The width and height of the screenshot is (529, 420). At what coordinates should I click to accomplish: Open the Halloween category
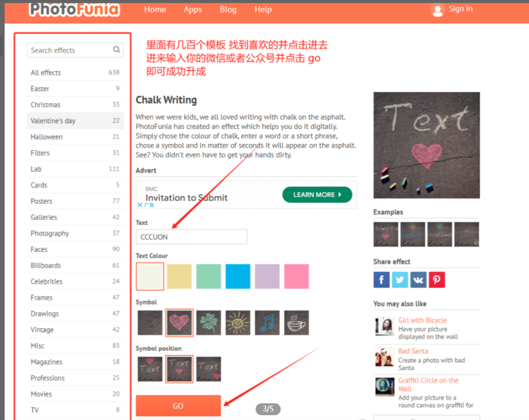click(x=75, y=137)
